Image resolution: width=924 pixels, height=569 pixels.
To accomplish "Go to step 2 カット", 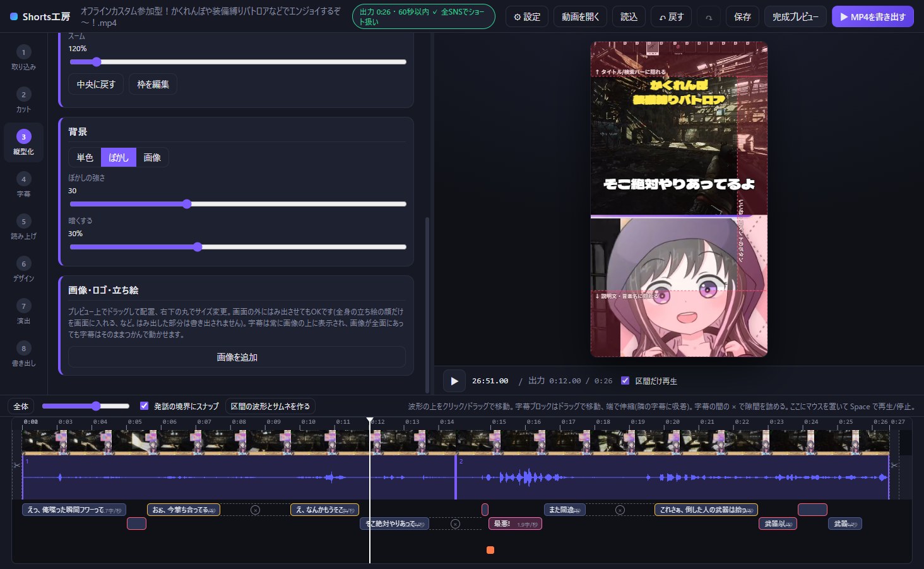I will click(x=23, y=100).
